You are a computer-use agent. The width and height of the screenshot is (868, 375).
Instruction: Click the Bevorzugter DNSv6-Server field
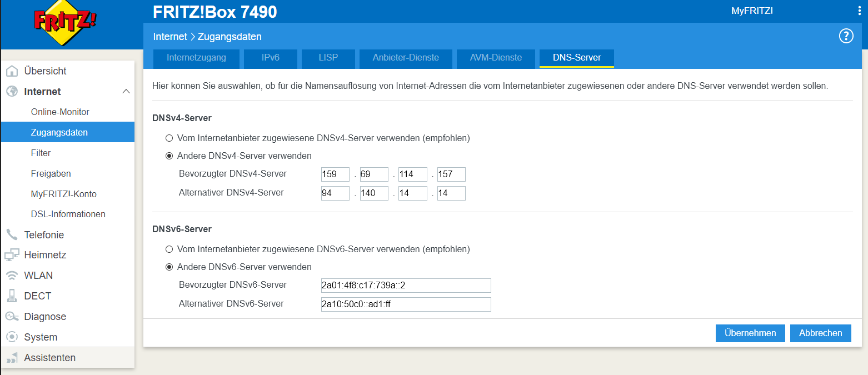406,286
